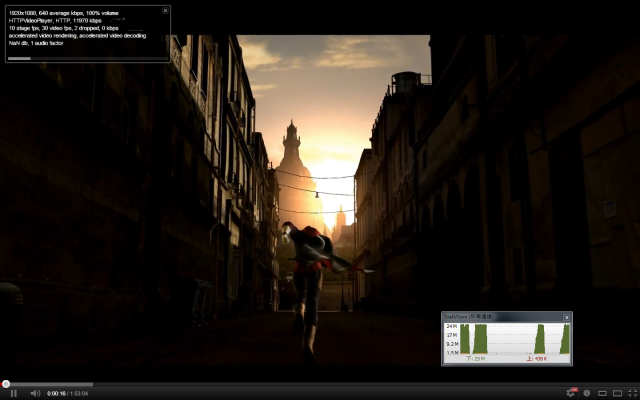This screenshot has height=400, width=640.
Task: Open the HD quality settings gear
Action: (x=571, y=393)
